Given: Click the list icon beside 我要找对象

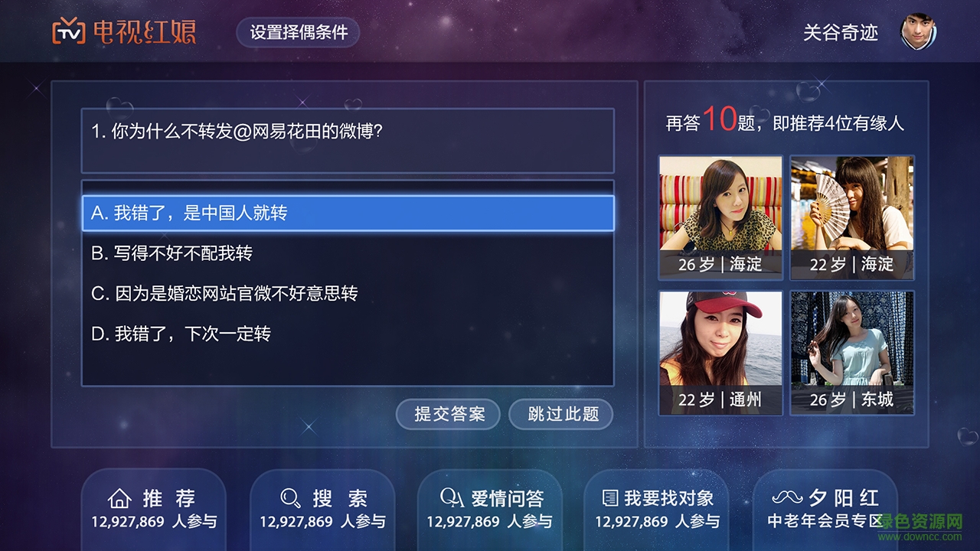Looking at the screenshot, I should (x=610, y=498).
